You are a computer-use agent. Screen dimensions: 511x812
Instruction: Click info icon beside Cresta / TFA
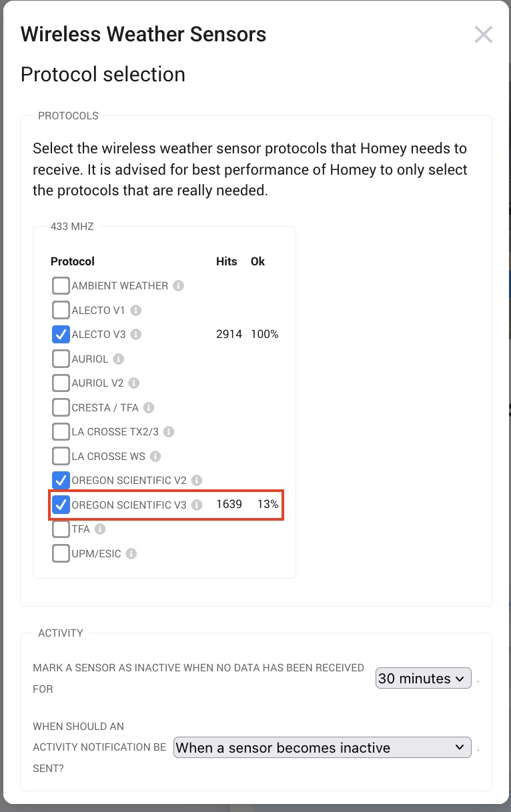coord(149,407)
